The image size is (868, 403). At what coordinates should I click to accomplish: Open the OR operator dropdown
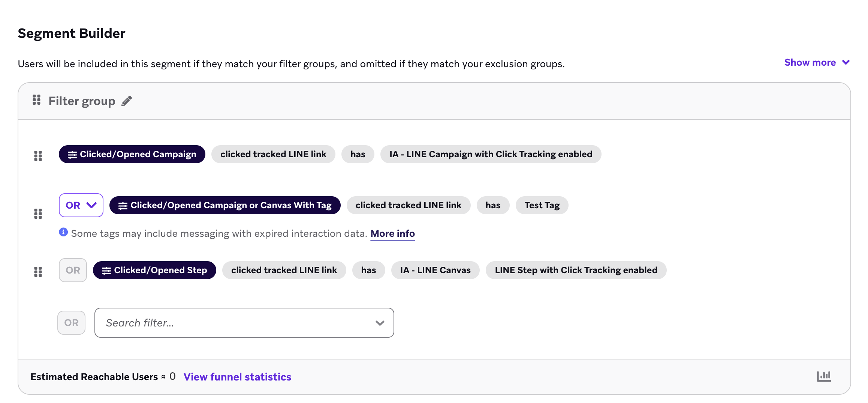pos(80,205)
